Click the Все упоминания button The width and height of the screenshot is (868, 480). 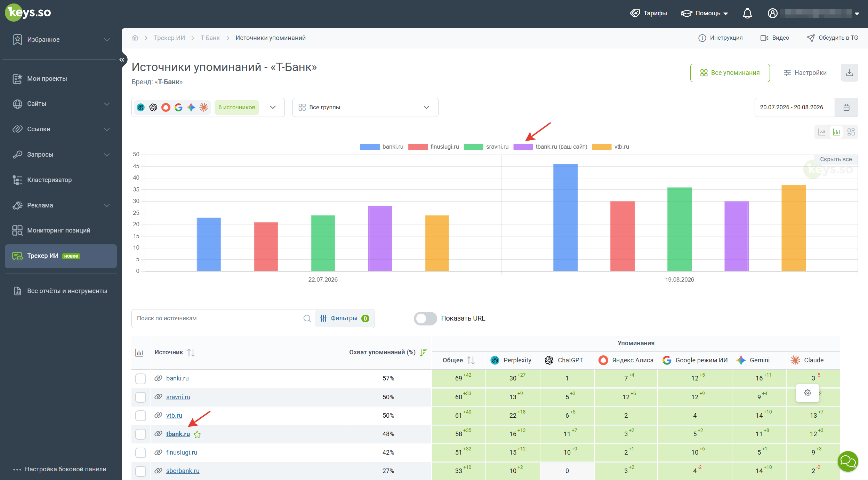click(x=730, y=72)
